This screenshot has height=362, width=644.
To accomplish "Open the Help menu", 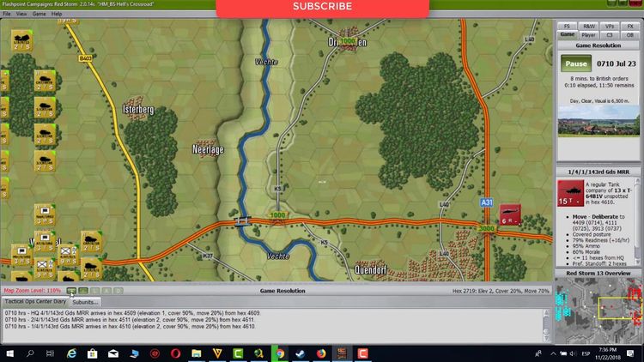I will coord(57,14).
